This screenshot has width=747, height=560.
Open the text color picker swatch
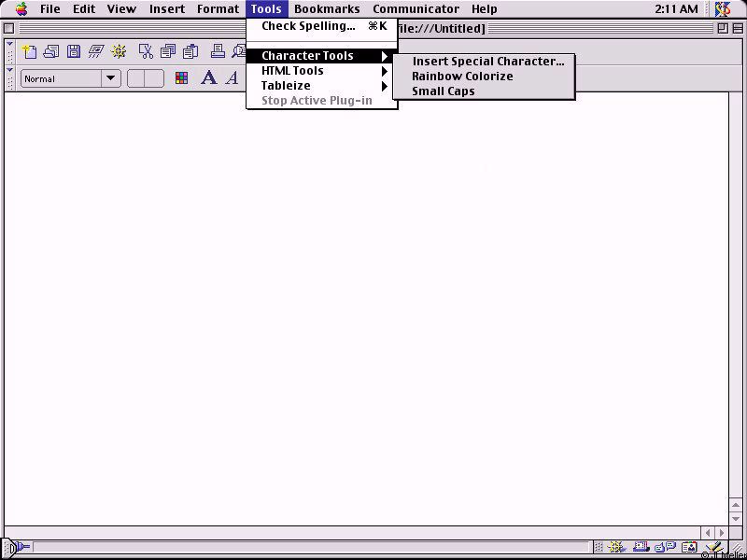(x=181, y=79)
